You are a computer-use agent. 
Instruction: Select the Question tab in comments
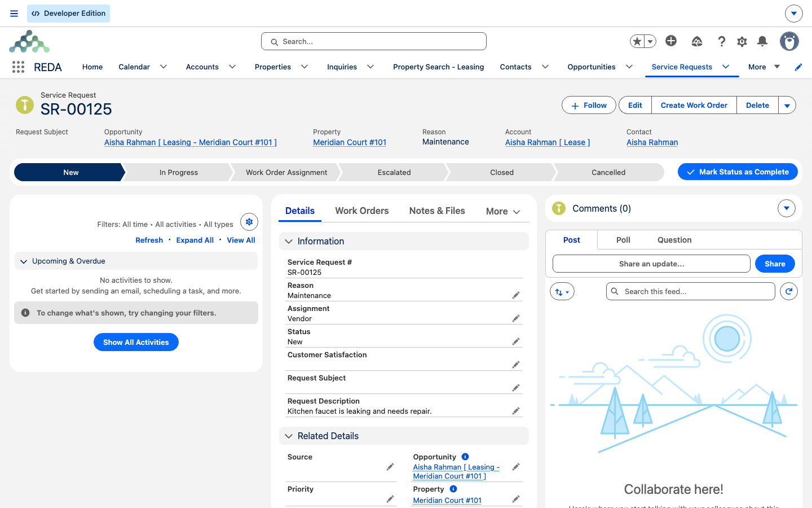click(674, 240)
